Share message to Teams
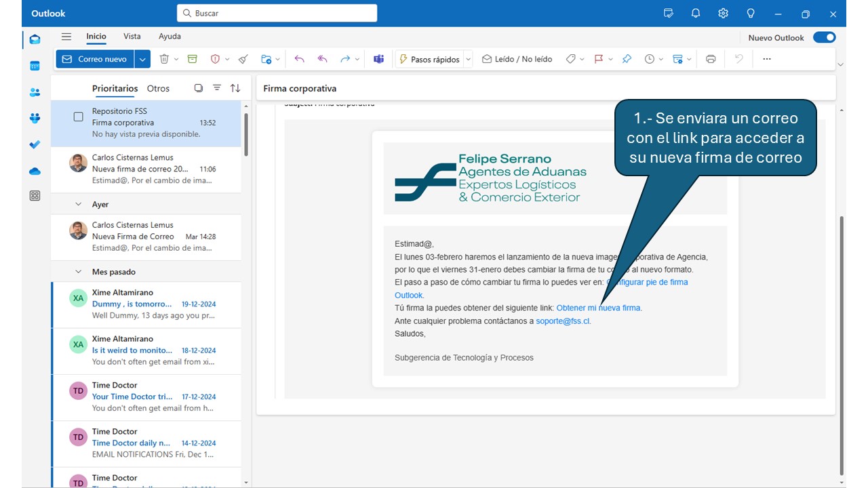Image resolution: width=868 pixels, height=488 pixels. point(378,59)
